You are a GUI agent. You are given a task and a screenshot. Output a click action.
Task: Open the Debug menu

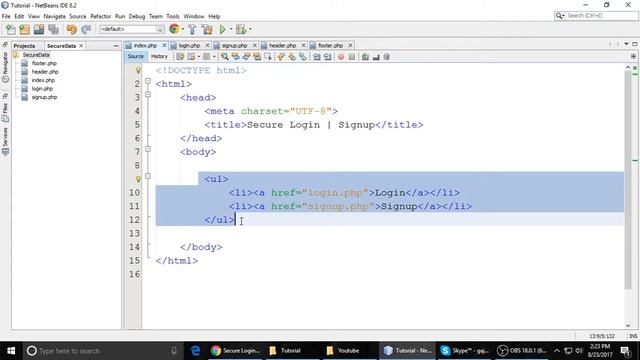(x=137, y=16)
